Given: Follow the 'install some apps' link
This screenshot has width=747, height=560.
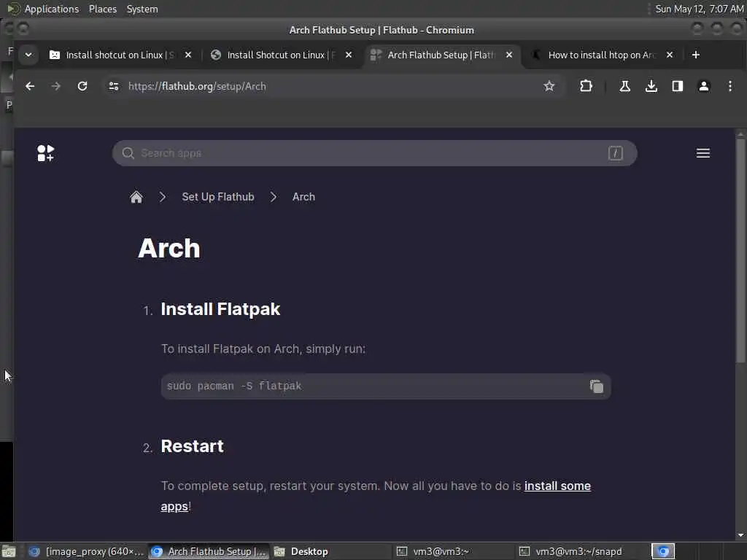Looking at the screenshot, I should [x=557, y=486].
